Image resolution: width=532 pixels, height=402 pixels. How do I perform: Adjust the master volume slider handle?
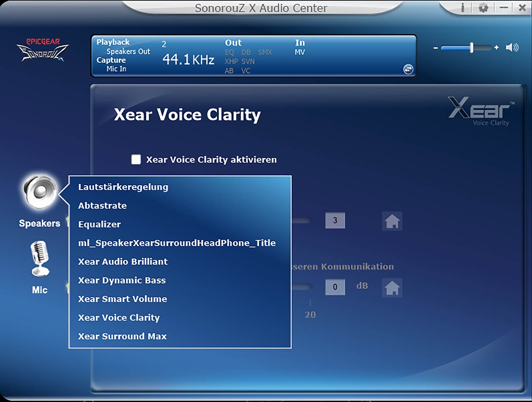click(x=472, y=48)
